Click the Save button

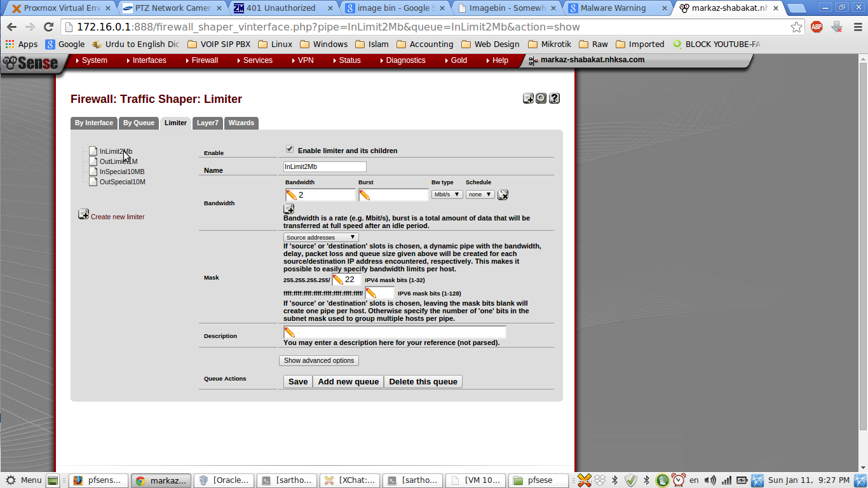tap(298, 382)
